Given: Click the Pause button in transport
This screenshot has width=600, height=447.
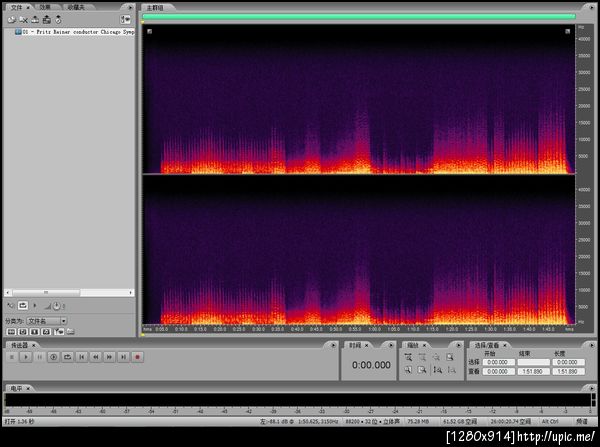Looking at the screenshot, I should [39, 357].
